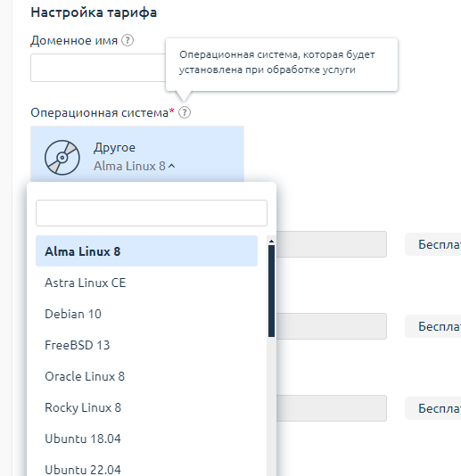The image size is (461, 476).
Task: Click the disc icon in the Другое tile
Action: (x=62, y=158)
